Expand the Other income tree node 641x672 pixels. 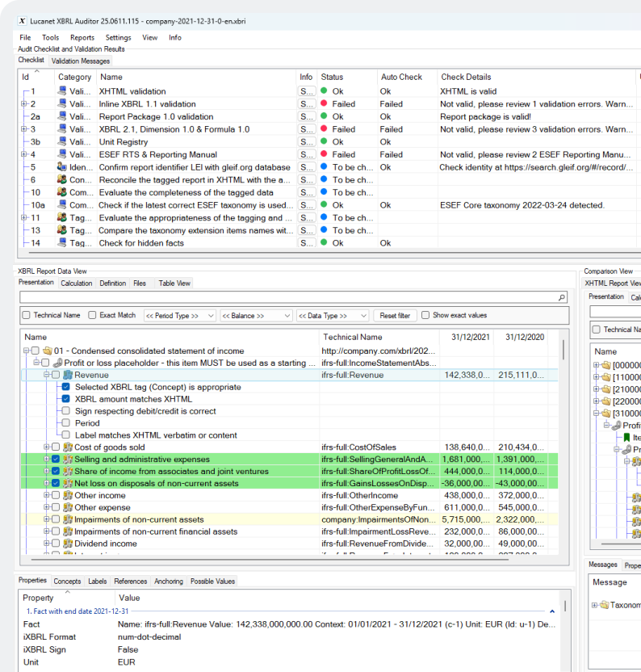46,496
